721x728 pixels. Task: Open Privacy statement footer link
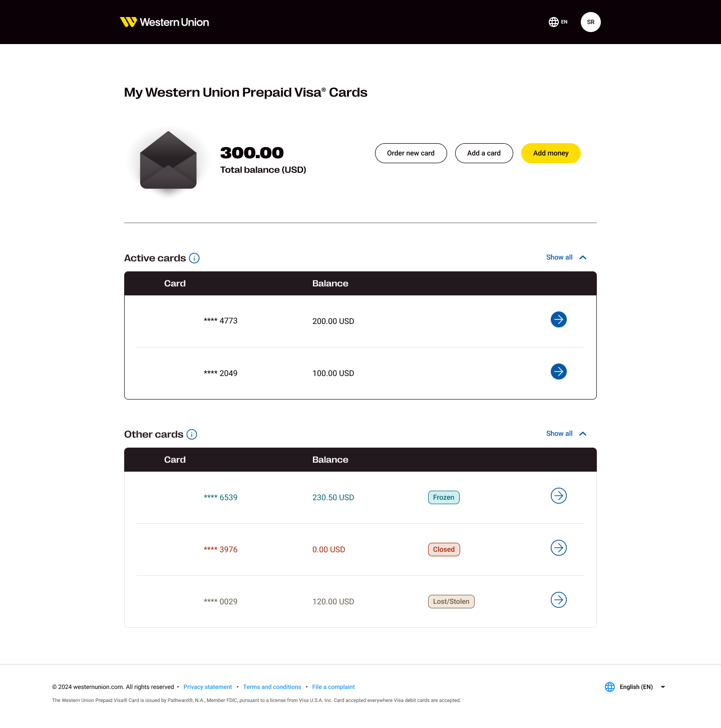(208, 687)
